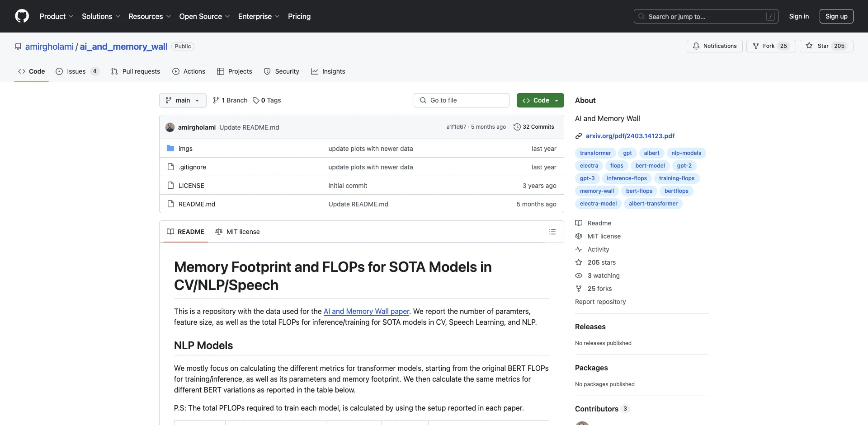Click the star icon beside 205 stars
This screenshot has width=868, height=425.
coord(579,262)
